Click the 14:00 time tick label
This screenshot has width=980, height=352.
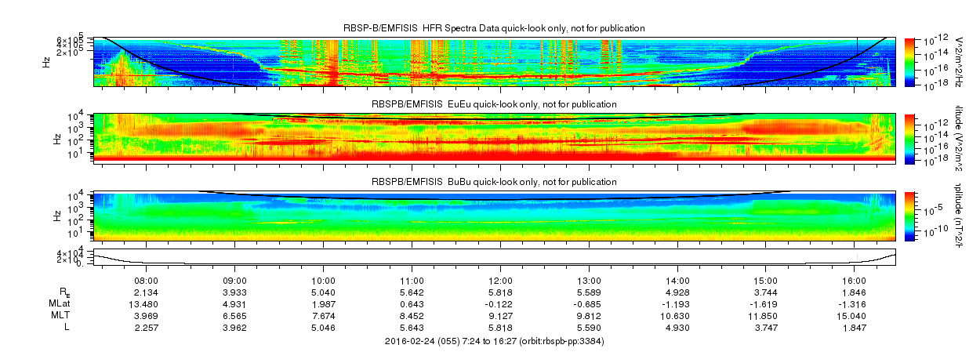(x=677, y=280)
